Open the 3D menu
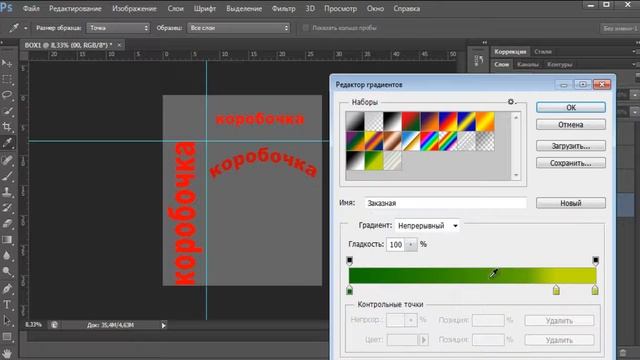This screenshot has height=360, width=640. click(x=310, y=9)
